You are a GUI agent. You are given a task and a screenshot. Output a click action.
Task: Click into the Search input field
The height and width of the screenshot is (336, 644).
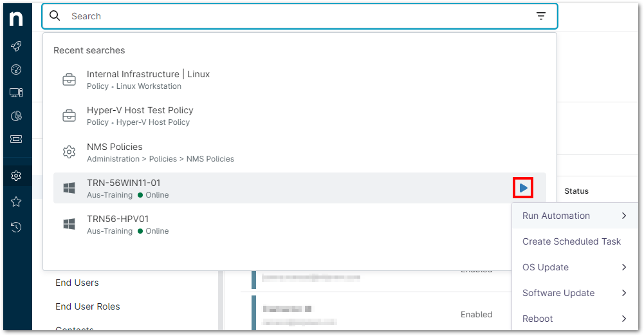tap(296, 16)
